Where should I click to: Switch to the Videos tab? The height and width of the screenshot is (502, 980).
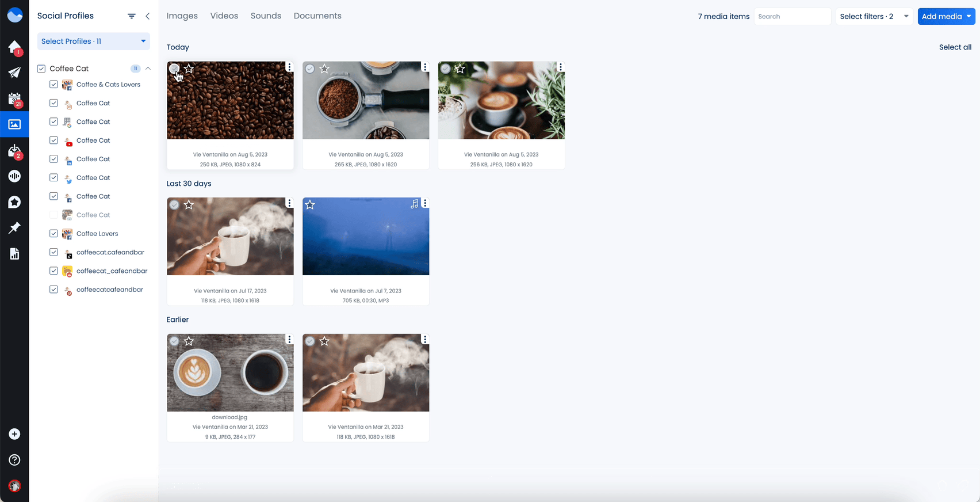click(x=224, y=16)
